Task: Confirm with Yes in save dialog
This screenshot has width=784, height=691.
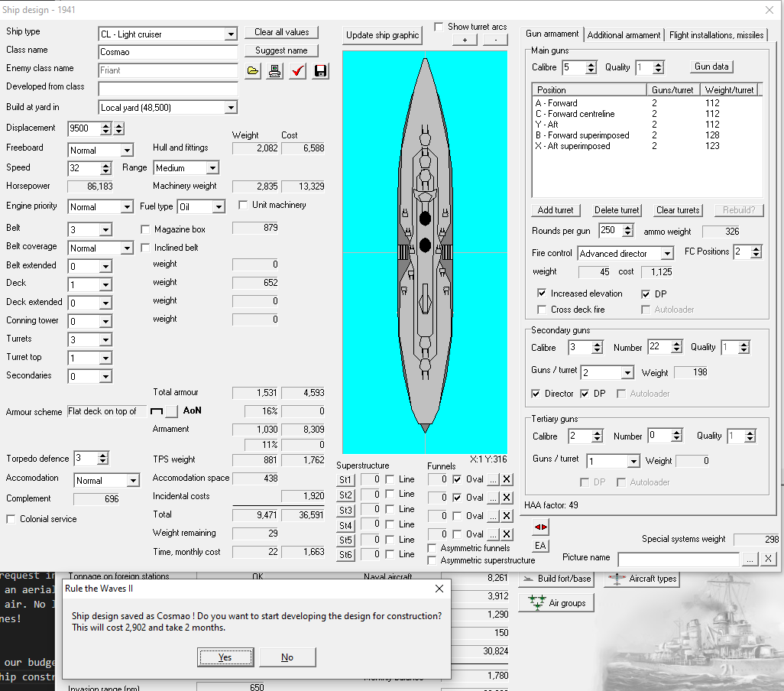Action: pos(225,657)
